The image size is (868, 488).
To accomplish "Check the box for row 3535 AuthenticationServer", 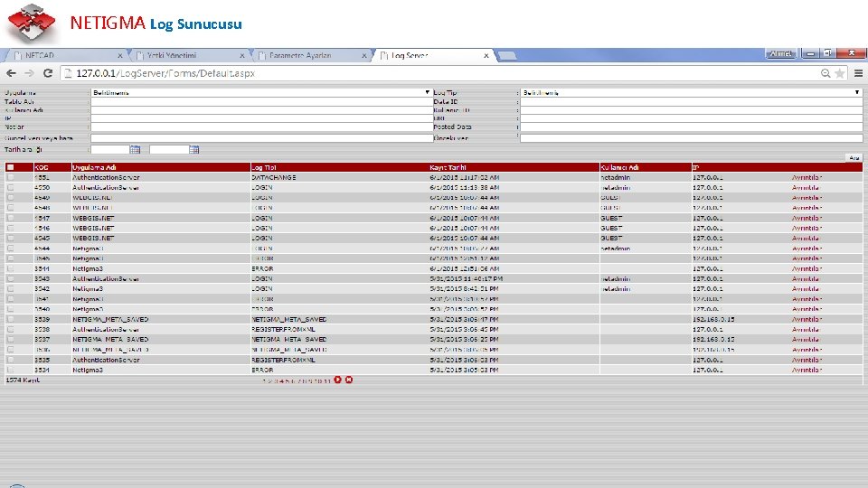I will point(11,359).
